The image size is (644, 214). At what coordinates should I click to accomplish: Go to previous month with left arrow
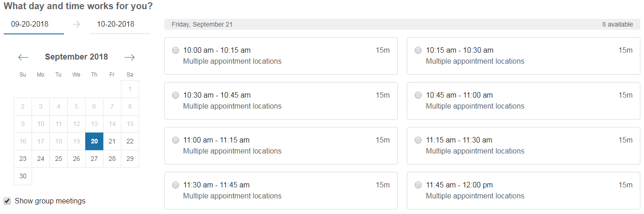pyautogui.click(x=23, y=57)
